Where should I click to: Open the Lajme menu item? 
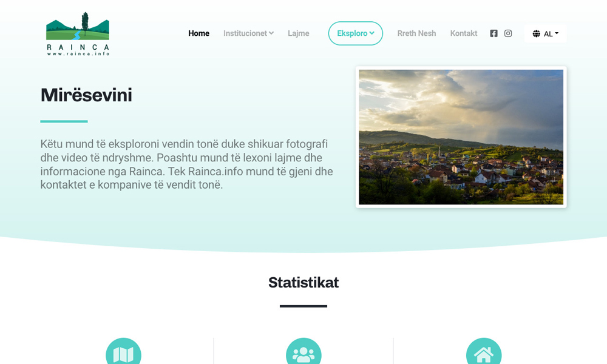click(298, 33)
